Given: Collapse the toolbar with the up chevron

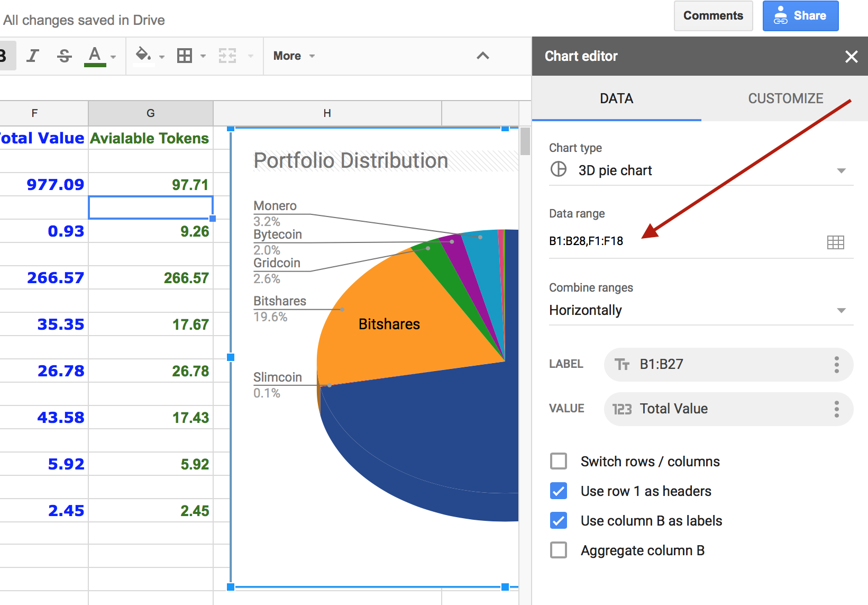Looking at the screenshot, I should pos(483,56).
